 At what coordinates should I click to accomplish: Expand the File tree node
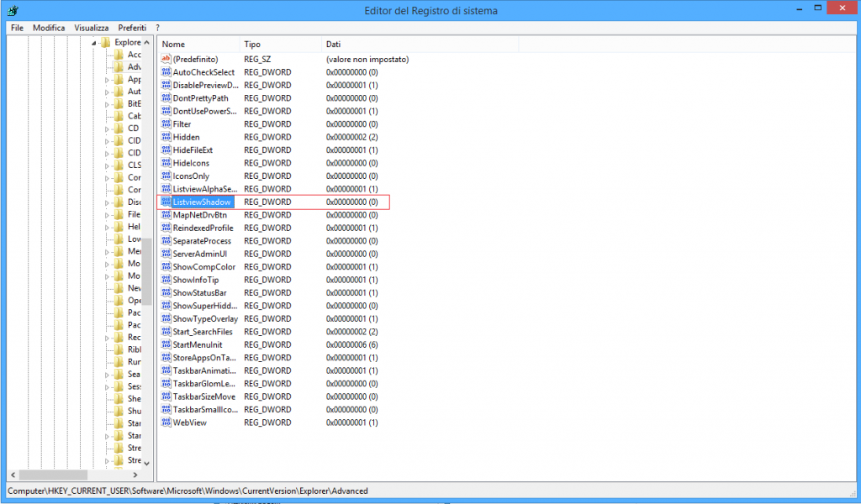click(107, 214)
